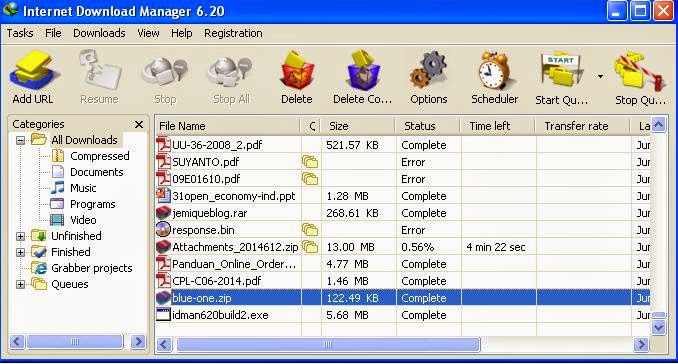This screenshot has height=364, width=678.
Task: Open the Help menu
Action: [x=182, y=33]
